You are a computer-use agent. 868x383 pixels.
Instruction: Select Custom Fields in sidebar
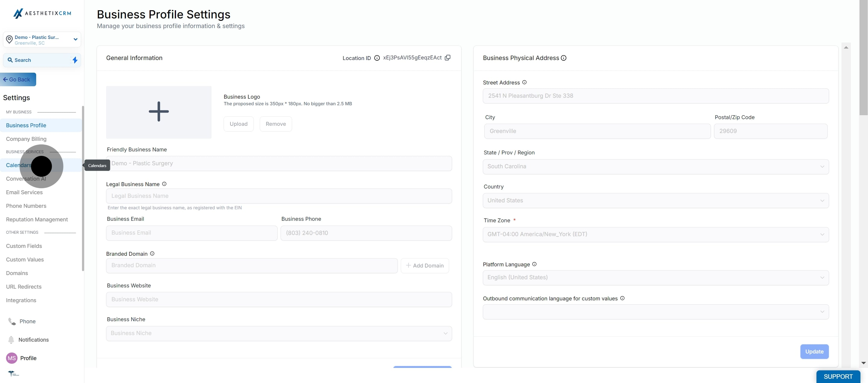24,246
